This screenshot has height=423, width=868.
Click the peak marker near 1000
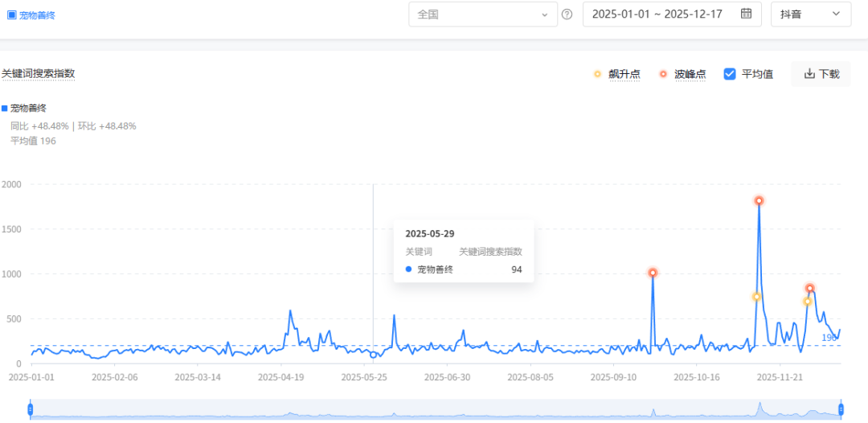(653, 273)
